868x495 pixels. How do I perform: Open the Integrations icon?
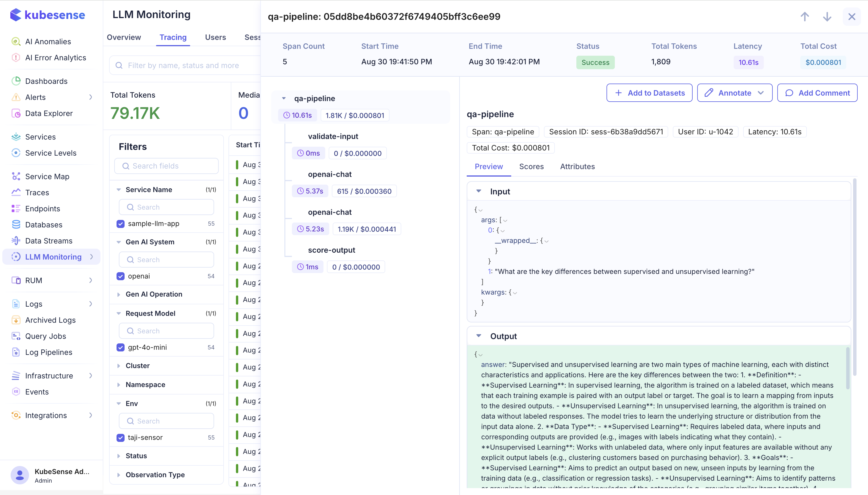click(x=15, y=415)
